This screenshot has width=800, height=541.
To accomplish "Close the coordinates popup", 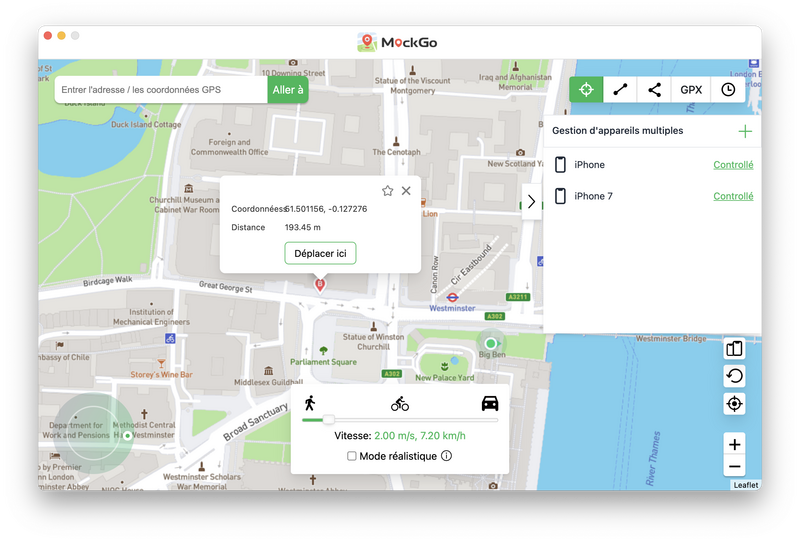I will pos(406,191).
